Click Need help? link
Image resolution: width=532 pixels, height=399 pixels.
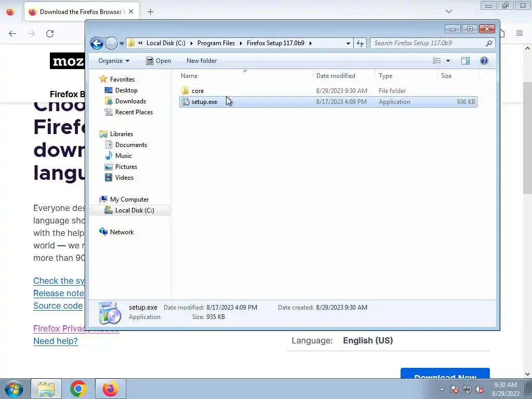[x=55, y=341]
